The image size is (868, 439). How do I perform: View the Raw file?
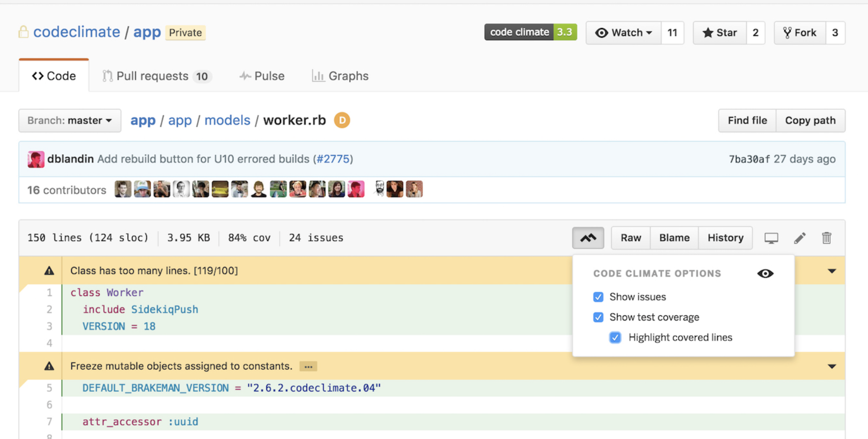(x=631, y=238)
